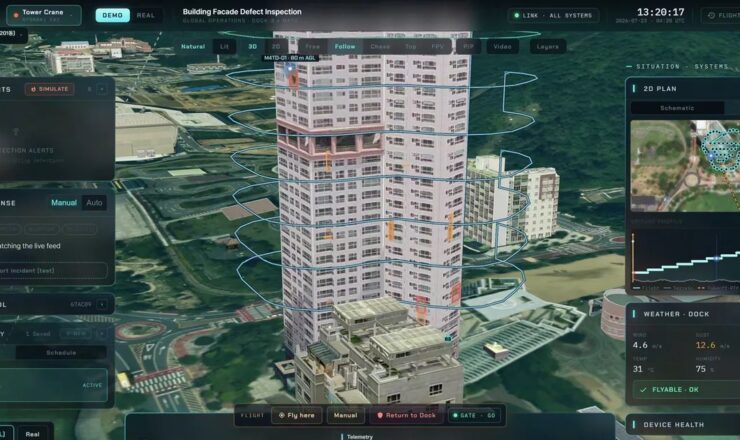Viewport: 740px width, 440px height.
Task: Expand the panel chevron next to STADBY
Action: [x=102, y=305]
